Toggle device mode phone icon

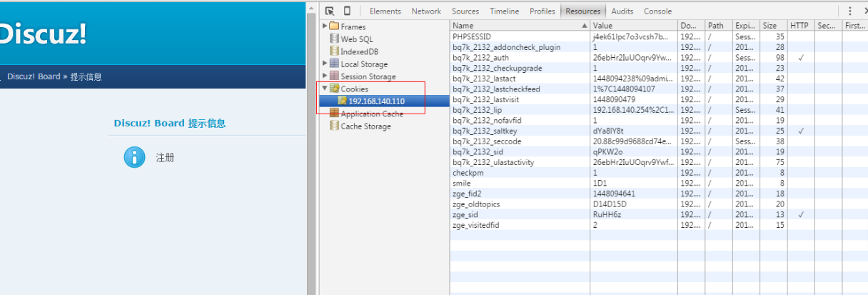(347, 11)
